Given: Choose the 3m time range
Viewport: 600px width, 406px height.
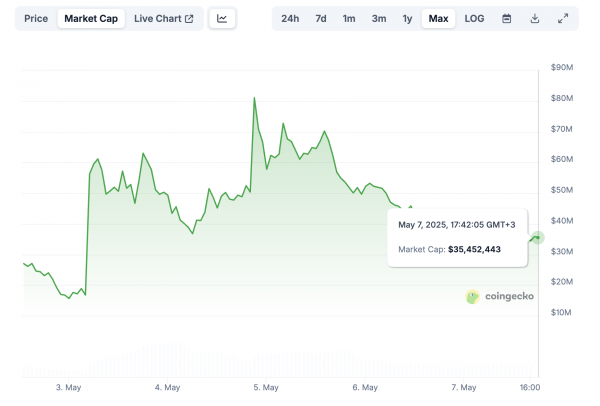Looking at the screenshot, I should [379, 18].
